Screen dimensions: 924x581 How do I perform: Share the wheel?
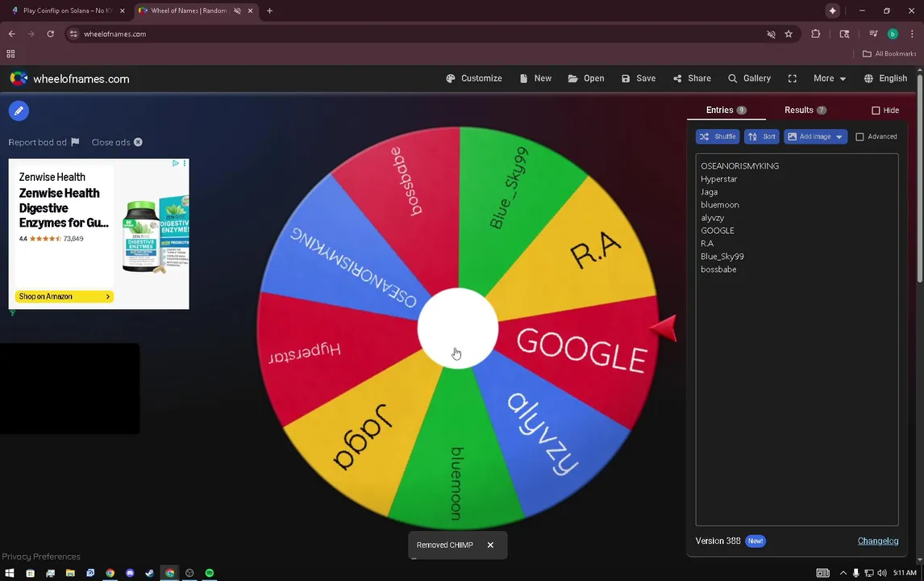click(x=692, y=78)
